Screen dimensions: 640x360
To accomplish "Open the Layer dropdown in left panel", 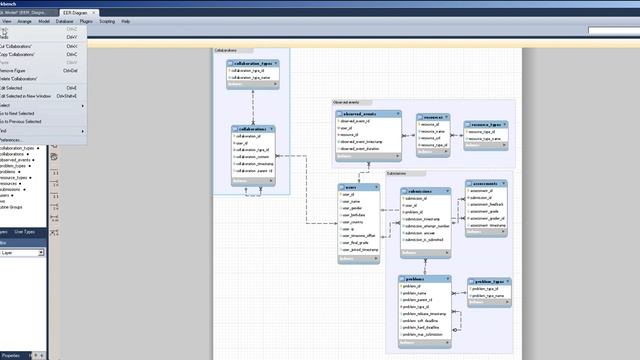I will [41, 253].
